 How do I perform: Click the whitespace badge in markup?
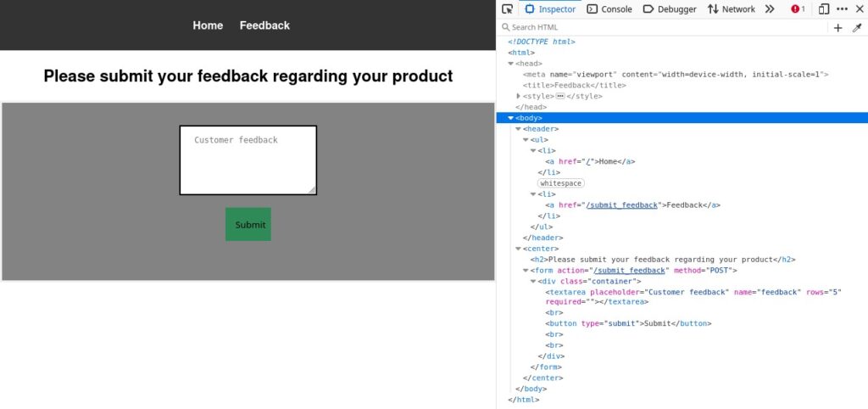561,183
